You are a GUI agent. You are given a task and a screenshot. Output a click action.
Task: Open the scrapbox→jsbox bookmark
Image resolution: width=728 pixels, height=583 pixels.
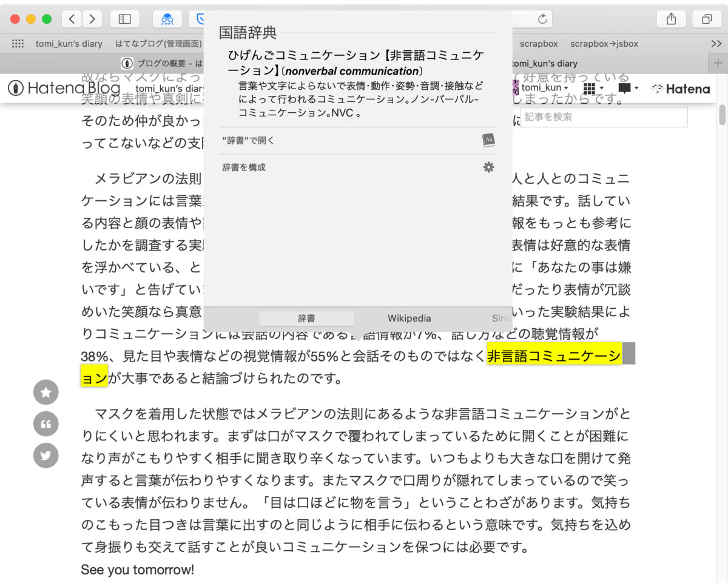(x=604, y=44)
